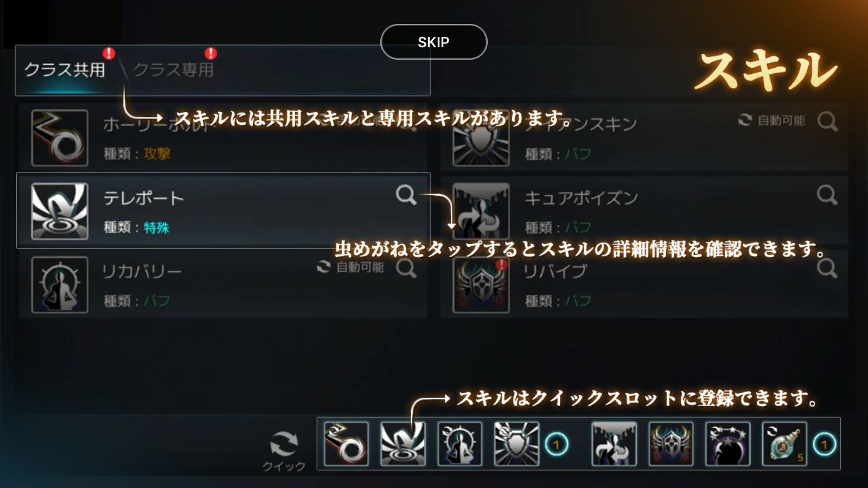Select the リバイブ skill icon

coord(481,285)
